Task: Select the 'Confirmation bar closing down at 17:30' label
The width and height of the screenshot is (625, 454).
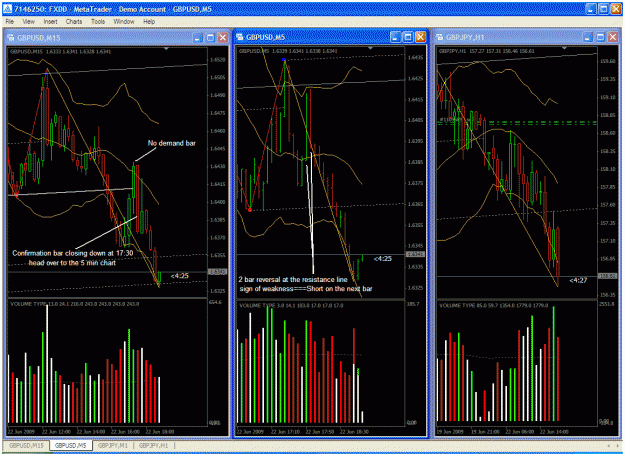Action: point(73,253)
